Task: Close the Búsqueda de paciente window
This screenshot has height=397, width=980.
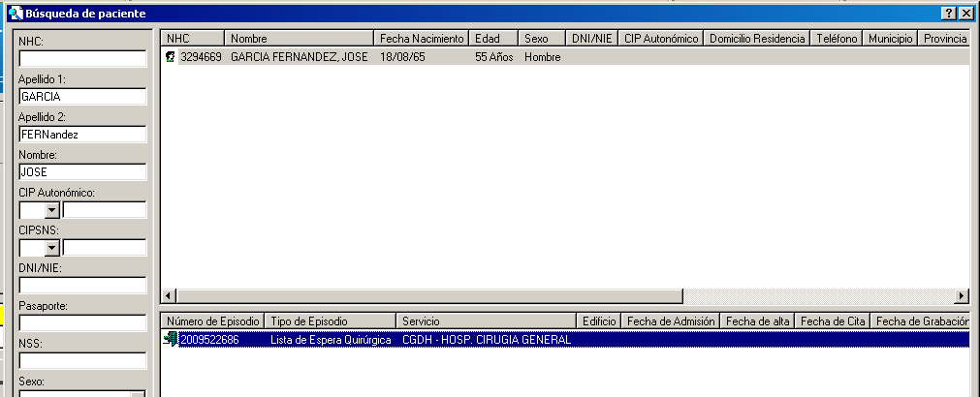Action: (965, 14)
